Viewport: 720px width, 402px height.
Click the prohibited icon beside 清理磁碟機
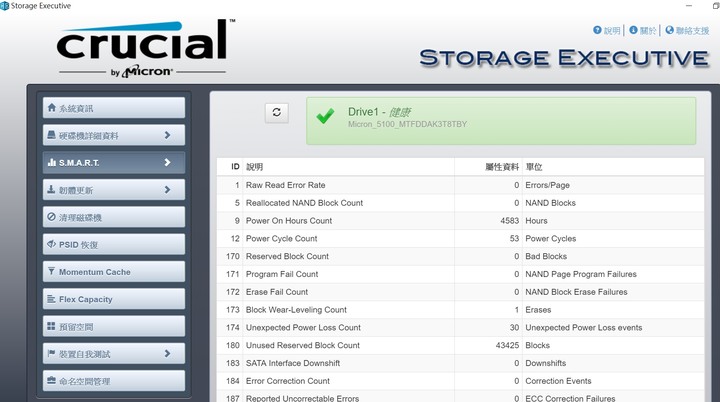(51, 216)
